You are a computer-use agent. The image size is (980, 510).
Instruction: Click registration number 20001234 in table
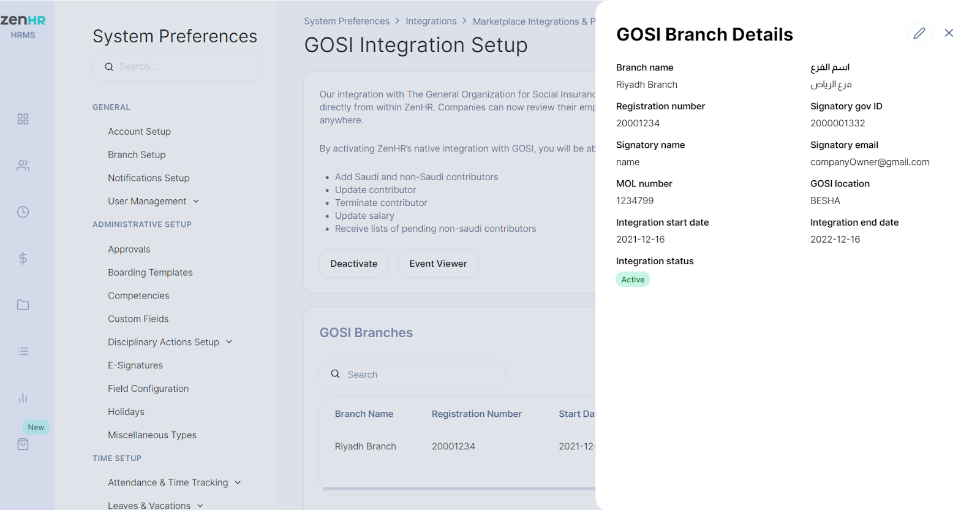pos(453,446)
